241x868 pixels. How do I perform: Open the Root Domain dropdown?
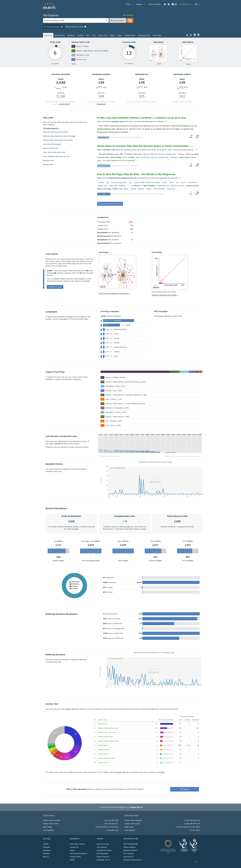118,21
